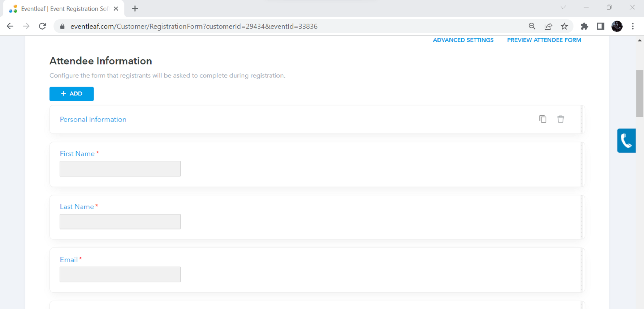View site info via padlock icon
644x309 pixels.
[x=62, y=26]
